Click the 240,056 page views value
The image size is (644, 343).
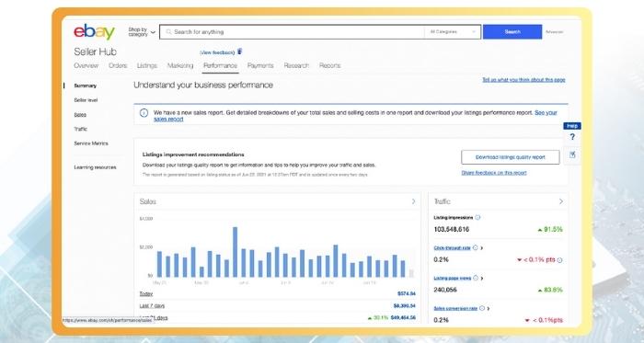[x=445, y=290]
